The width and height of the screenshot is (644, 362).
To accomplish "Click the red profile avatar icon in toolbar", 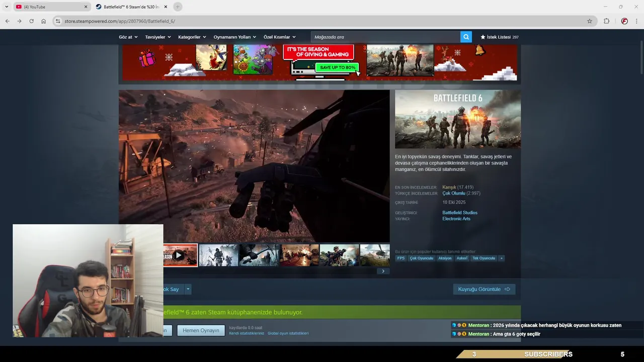I will pyautogui.click(x=624, y=21).
